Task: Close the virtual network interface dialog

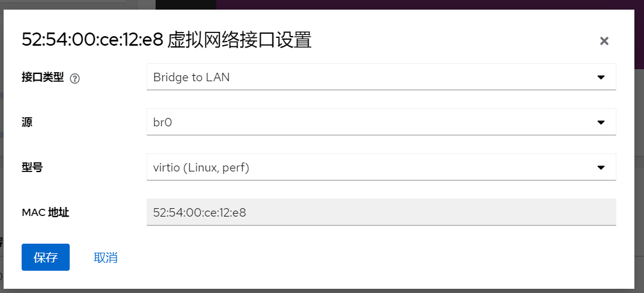Action: pos(604,41)
